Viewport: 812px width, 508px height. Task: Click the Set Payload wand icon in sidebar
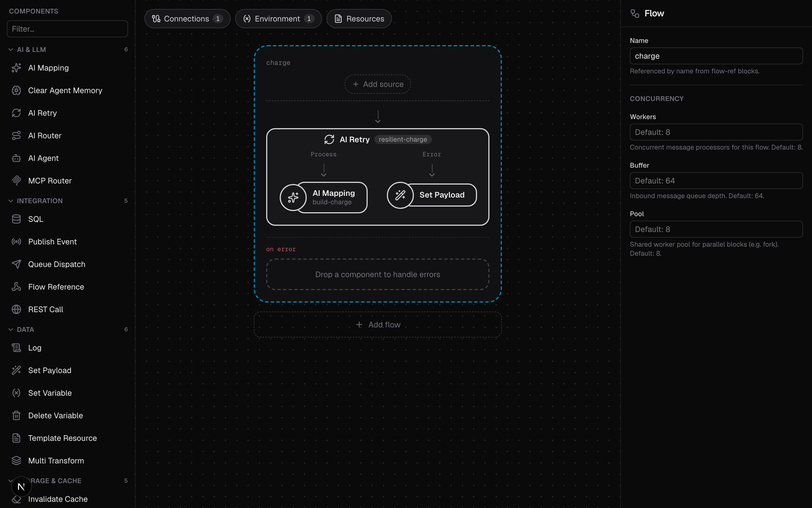[16, 370]
